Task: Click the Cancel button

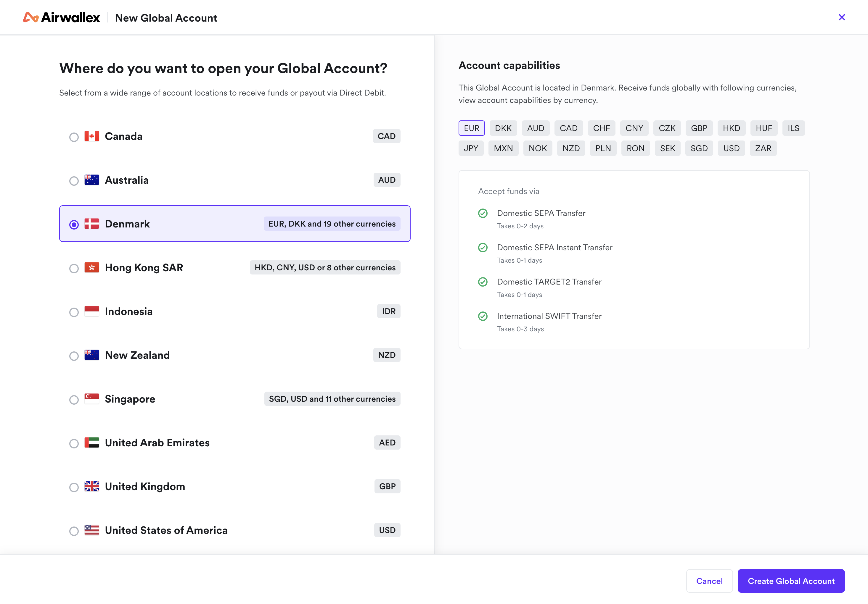Action: tap(709, 581)
